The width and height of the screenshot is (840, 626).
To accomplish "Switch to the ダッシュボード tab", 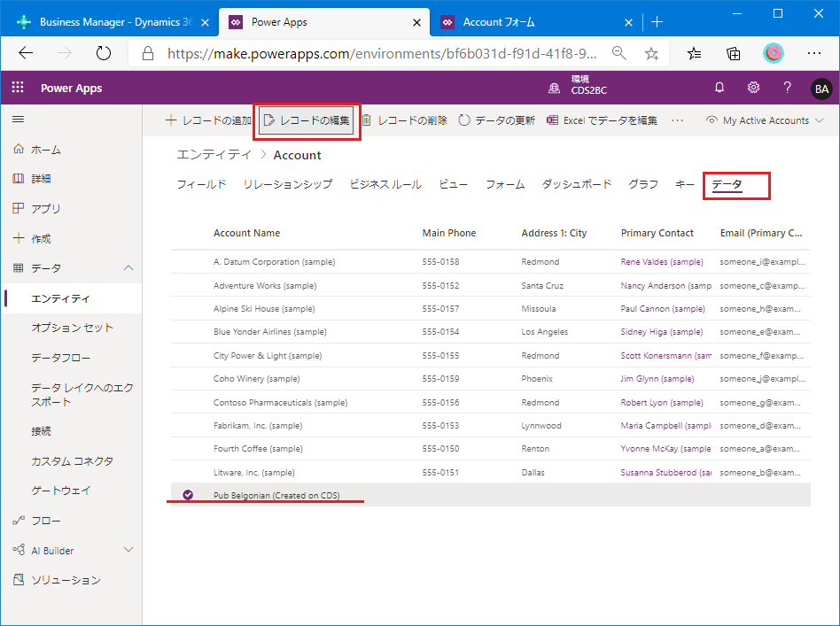I will pos(577,184).
